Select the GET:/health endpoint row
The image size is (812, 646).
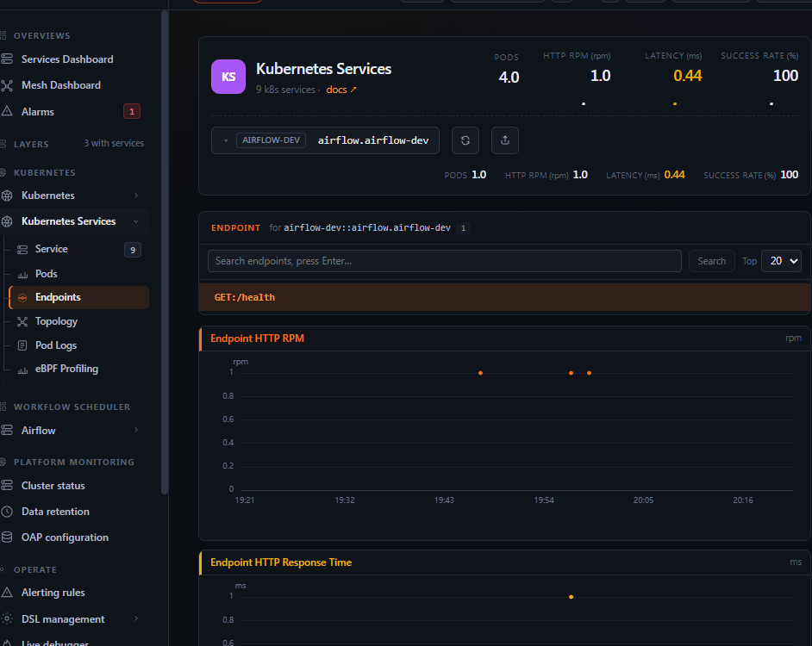tap(504, 297)
